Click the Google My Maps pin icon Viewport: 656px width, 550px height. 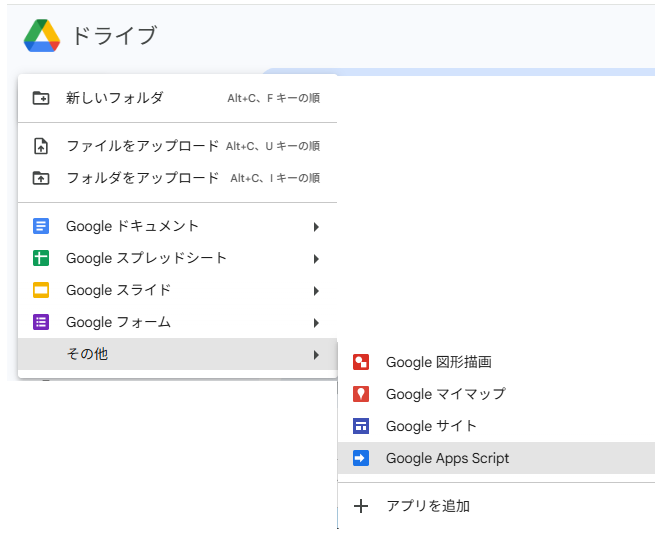(x=361, y=394)
